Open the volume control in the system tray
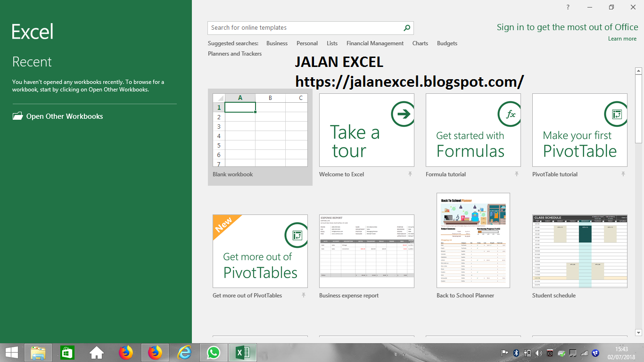 (x=538, y=354)
